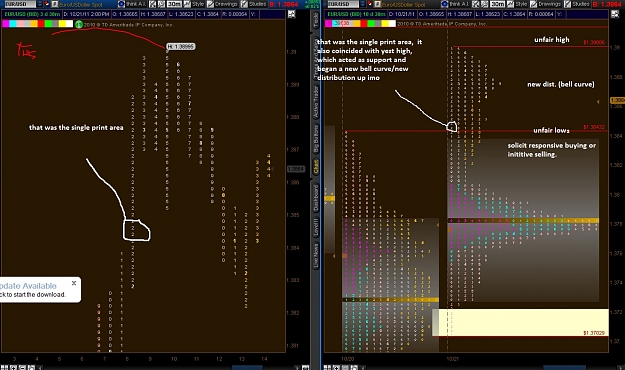
Task: Click green dollar circle icon after the color swatches
Action: (x=79, y=24)
